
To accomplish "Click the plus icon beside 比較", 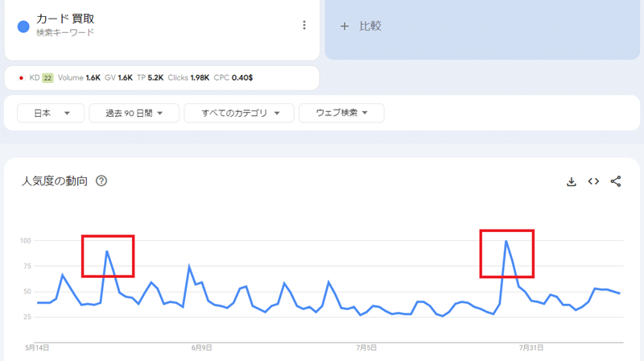I will pyautogui.click(x=345, y=27).
